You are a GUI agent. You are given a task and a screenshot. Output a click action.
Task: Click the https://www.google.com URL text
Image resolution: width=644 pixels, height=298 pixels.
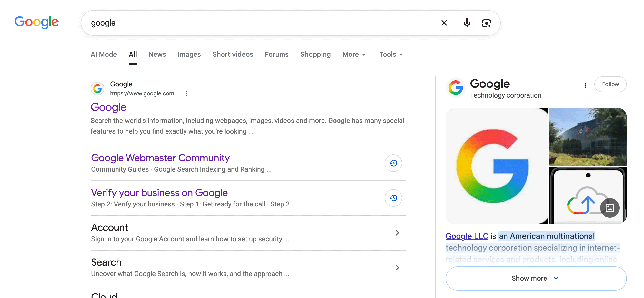point(142,93)
